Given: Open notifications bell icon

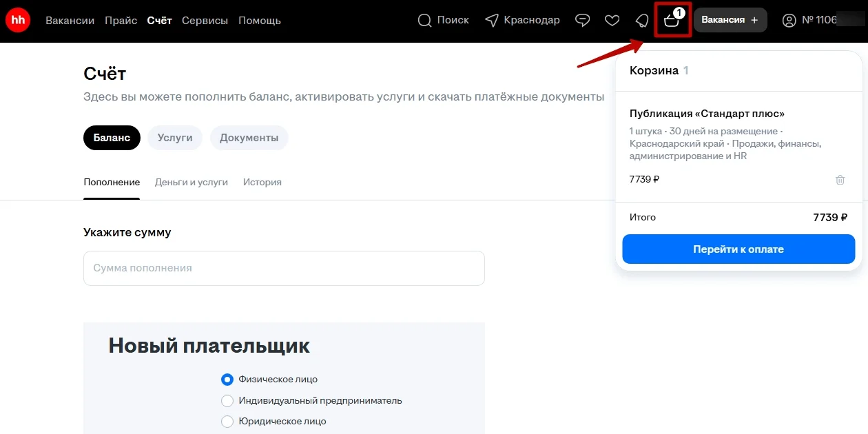Looking at the screenshot, I should [642, 21].
